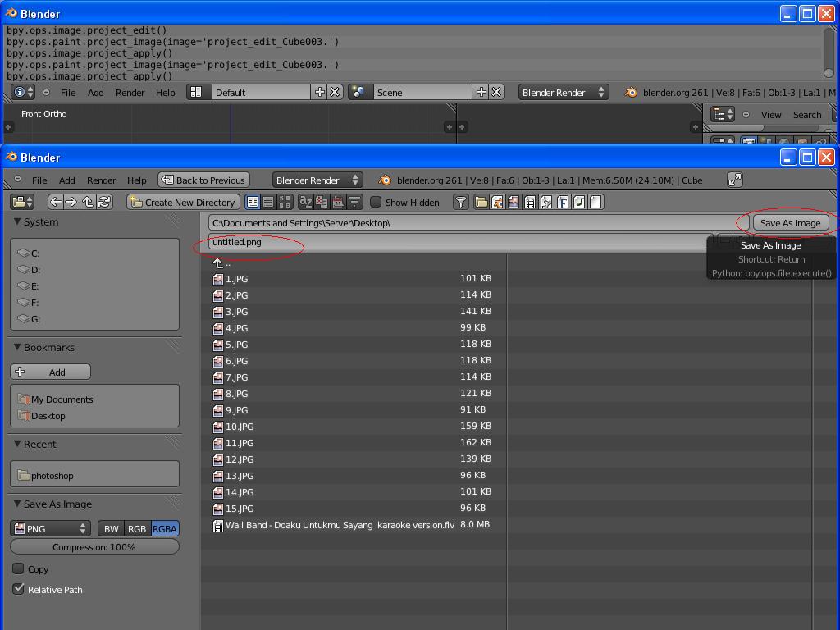Click the parent directory '..' entry

tap(222, 263)
